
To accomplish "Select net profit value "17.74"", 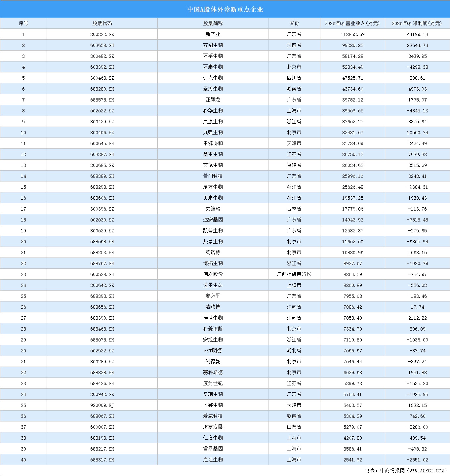I will [x=417, y=307].
